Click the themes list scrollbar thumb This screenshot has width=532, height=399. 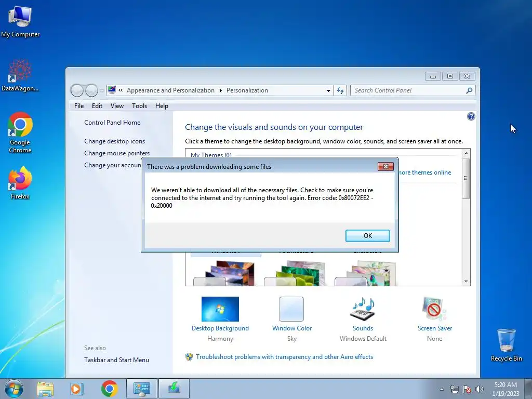[x=466, y=179]
